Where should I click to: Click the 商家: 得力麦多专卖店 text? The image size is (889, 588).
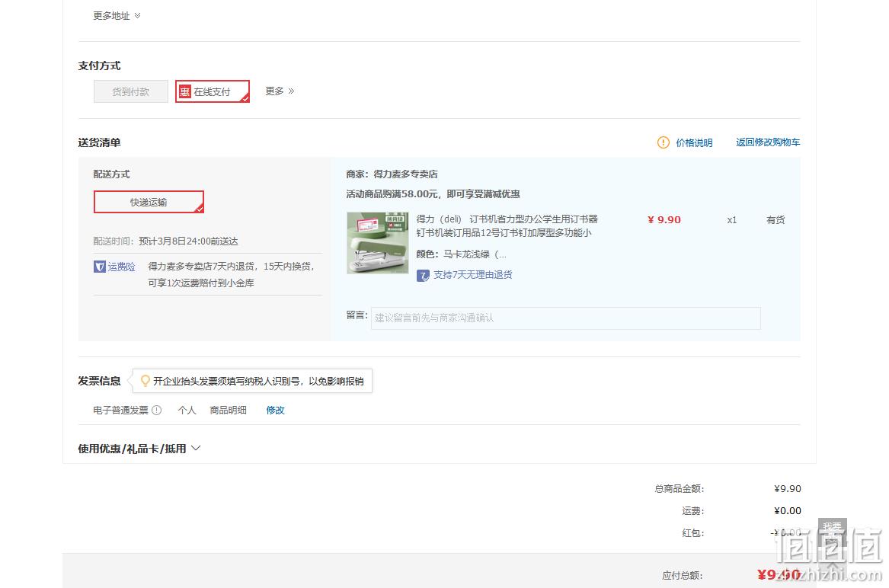392,174
